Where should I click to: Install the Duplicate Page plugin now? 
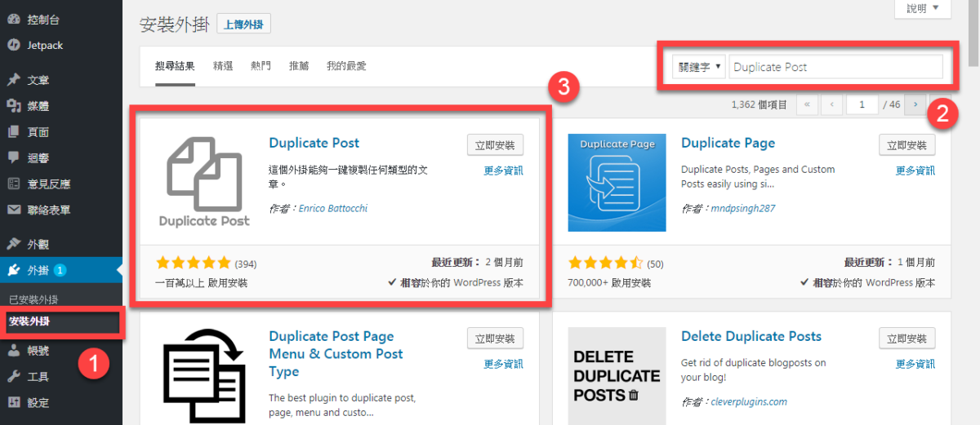(907, 145)
